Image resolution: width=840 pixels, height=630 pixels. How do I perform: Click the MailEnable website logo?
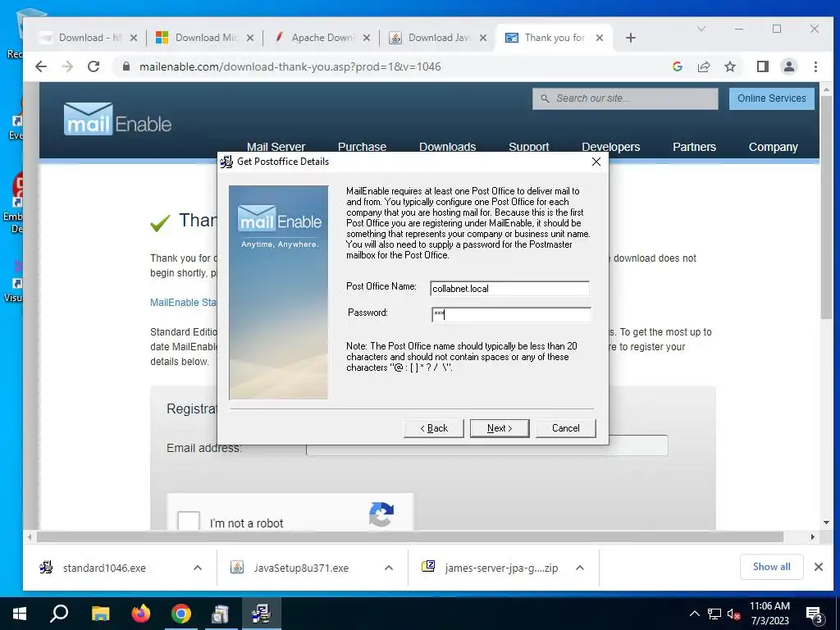(117, 119)
